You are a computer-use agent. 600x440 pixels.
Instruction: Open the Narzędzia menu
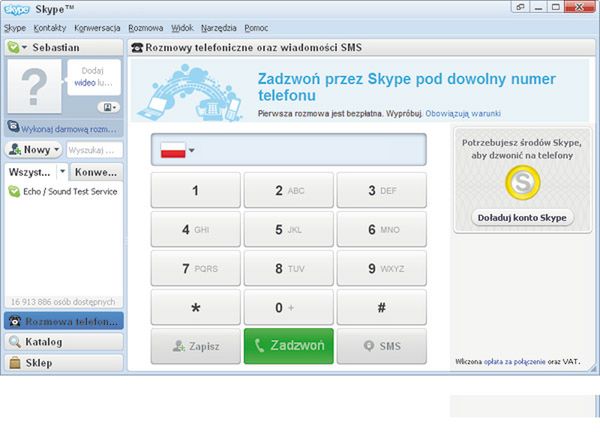click(219, 28)
